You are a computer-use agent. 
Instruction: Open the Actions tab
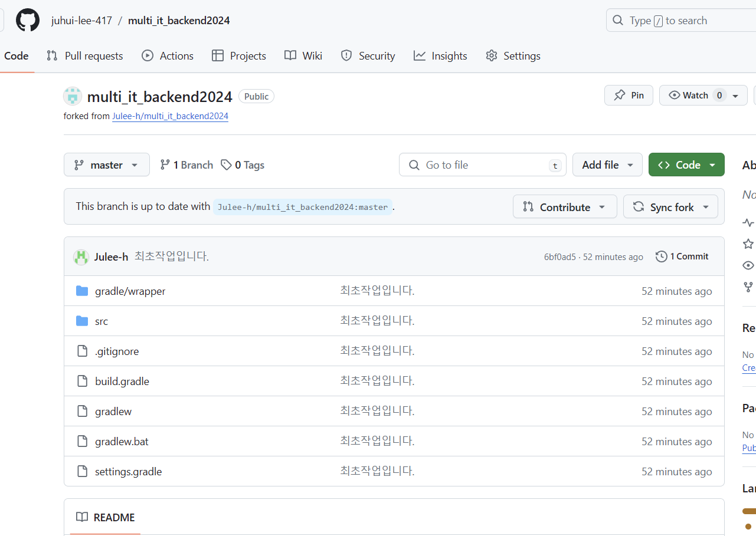(x=168, y=56)
